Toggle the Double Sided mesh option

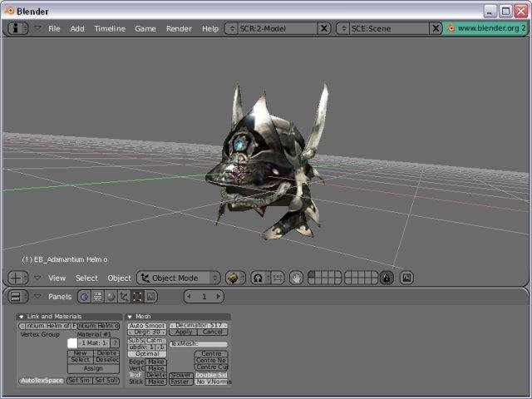[x=211, y=375]
